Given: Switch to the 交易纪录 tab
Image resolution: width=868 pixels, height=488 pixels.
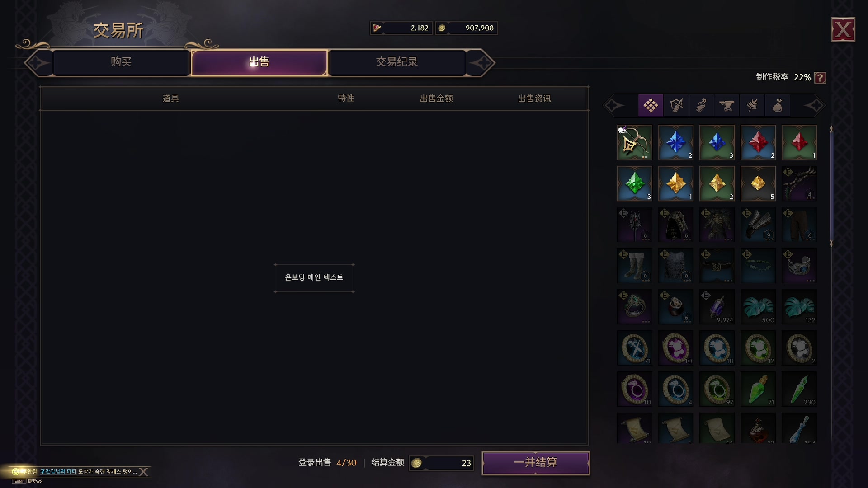Looking at the screenshot, I should coord(397,62).
